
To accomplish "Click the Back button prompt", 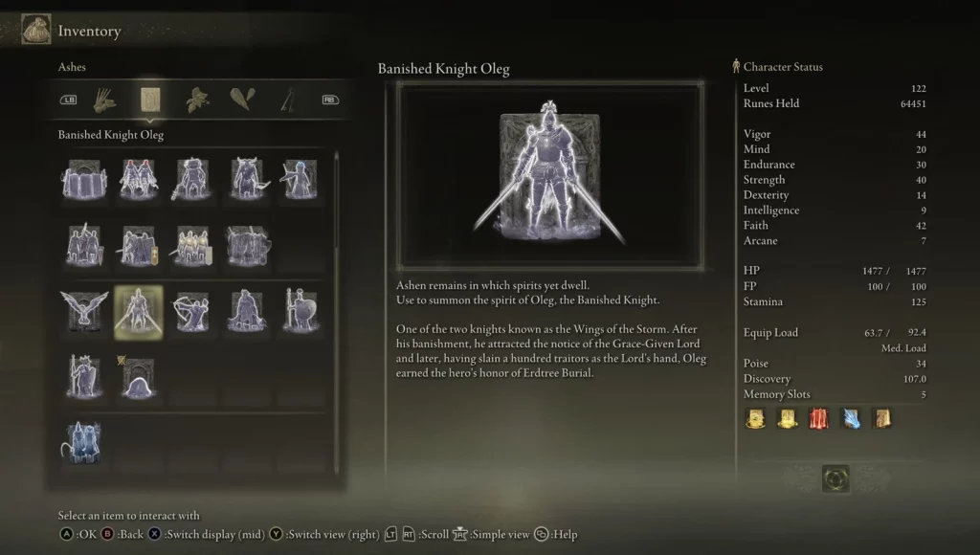I will pos(122,534).
